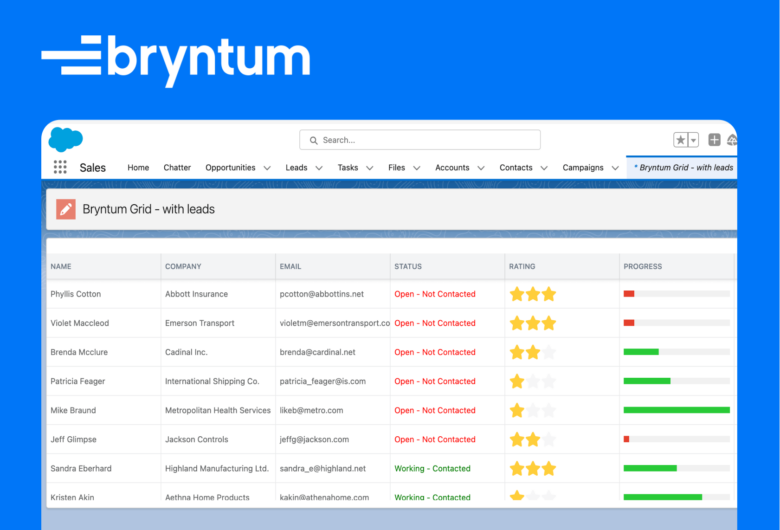Open the Opportunities tab
The width and height of the screenshot is (780, 530).
tap(230, 168)
